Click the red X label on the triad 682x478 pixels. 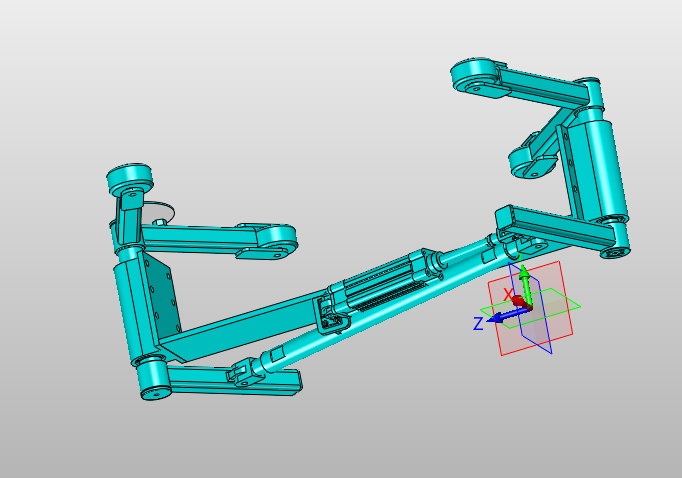[x=508, y=294]
